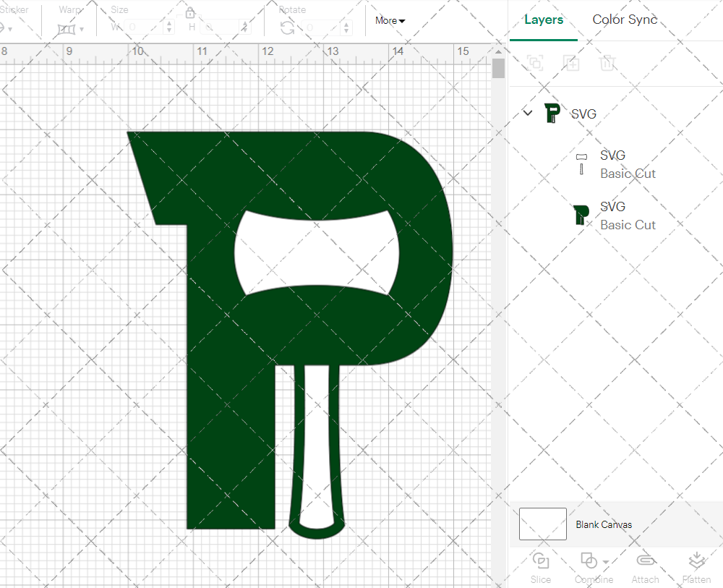Click the Sticker tool icon
Viewport: 723px width, 588px height.
coord(6,29)
